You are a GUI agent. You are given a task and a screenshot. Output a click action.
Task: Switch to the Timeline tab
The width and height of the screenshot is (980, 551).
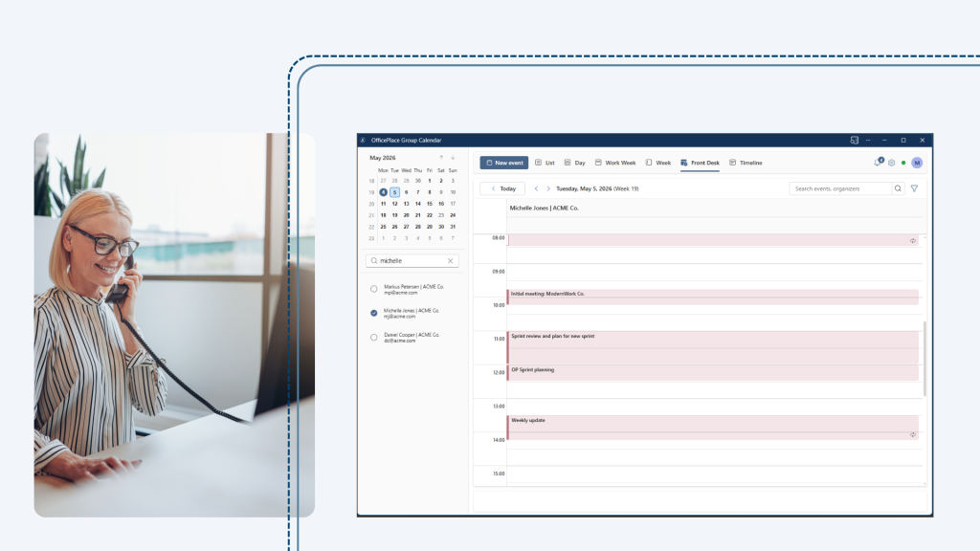point(746,163)
